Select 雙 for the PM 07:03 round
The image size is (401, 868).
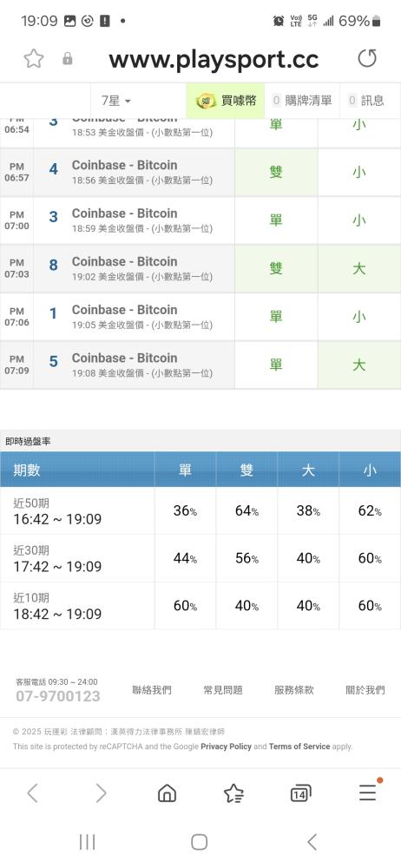[x=276, y=268]
